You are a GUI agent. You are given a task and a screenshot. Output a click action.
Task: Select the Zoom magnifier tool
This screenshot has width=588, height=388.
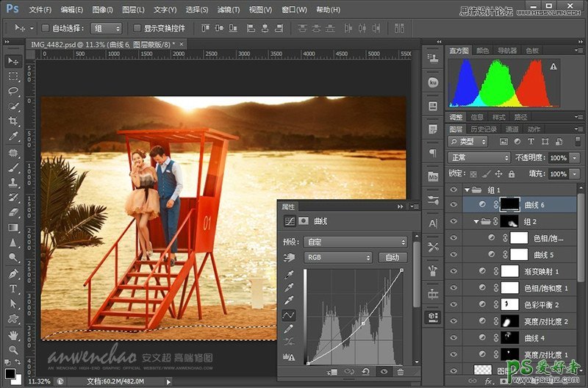point(13,349)
